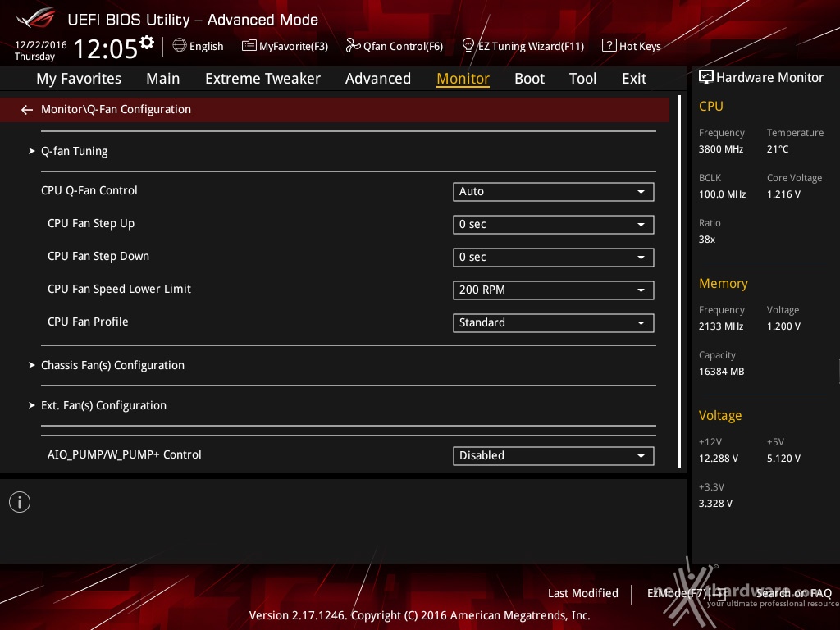Select the AIO_PUMP/W_PUMP+ Control label
The image size is (840, 630).
[x=125, y=454]
